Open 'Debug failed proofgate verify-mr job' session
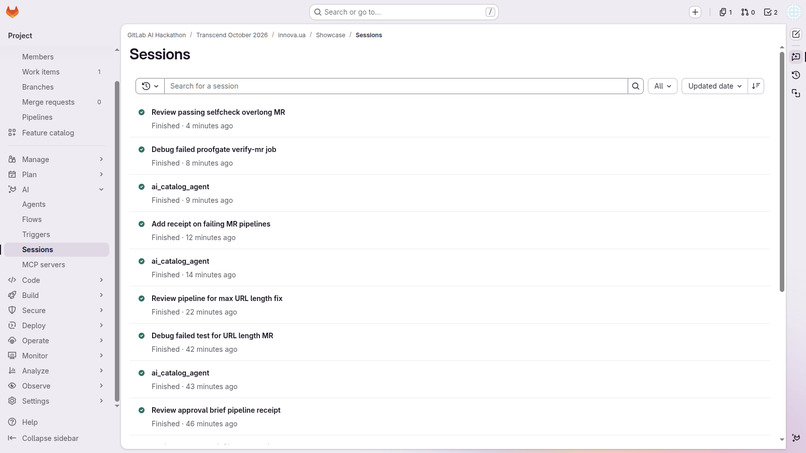 (x=213, y=149)
